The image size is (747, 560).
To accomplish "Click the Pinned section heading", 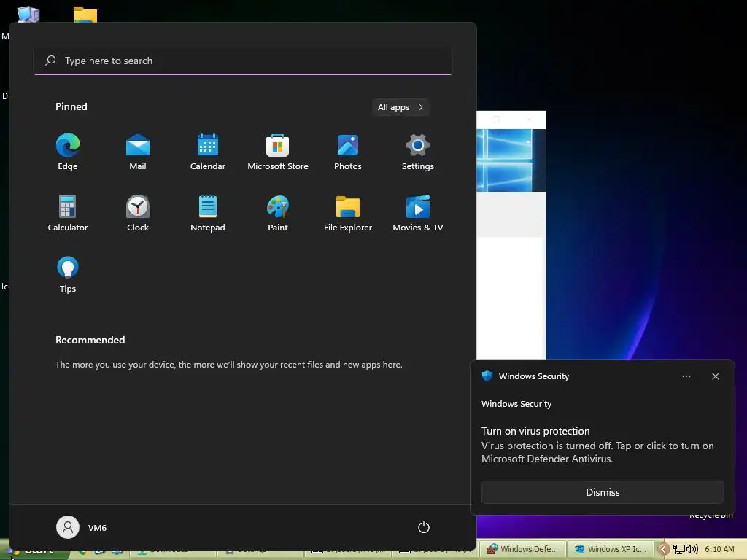I will click(71, 106).
